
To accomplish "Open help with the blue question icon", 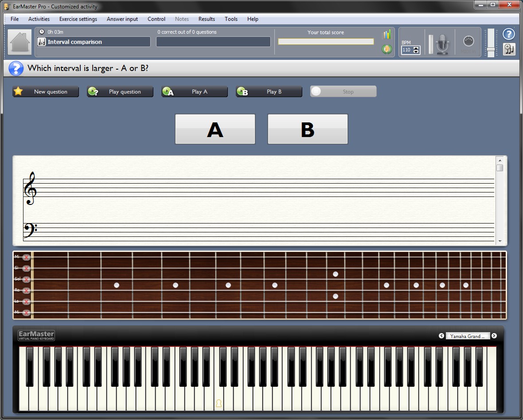I will coord(509,34).
